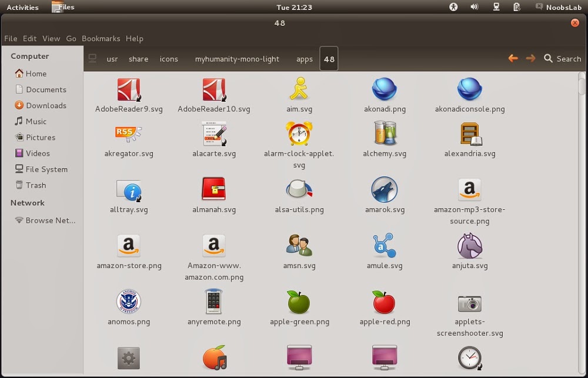Click the alarm-clock-applet.svg icon
The height and width of the screenshot is (378, 588).
pyautogui.click(x=299, y=133)
